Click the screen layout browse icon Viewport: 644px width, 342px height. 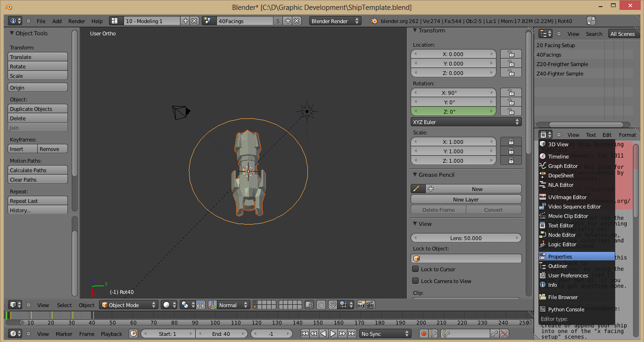pos(116,21)
